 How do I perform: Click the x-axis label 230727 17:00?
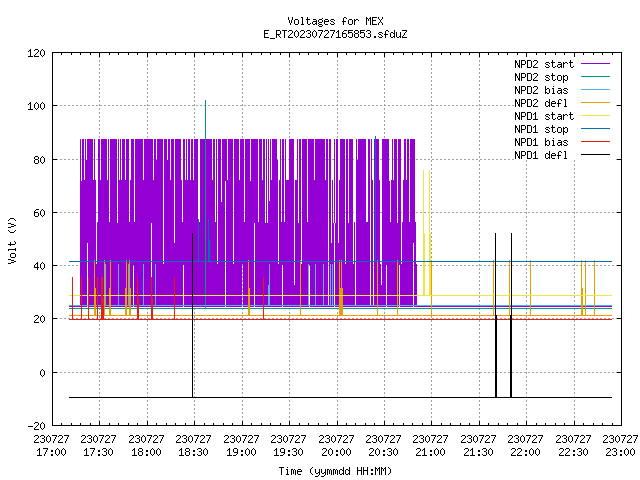(x=51, y=446)
